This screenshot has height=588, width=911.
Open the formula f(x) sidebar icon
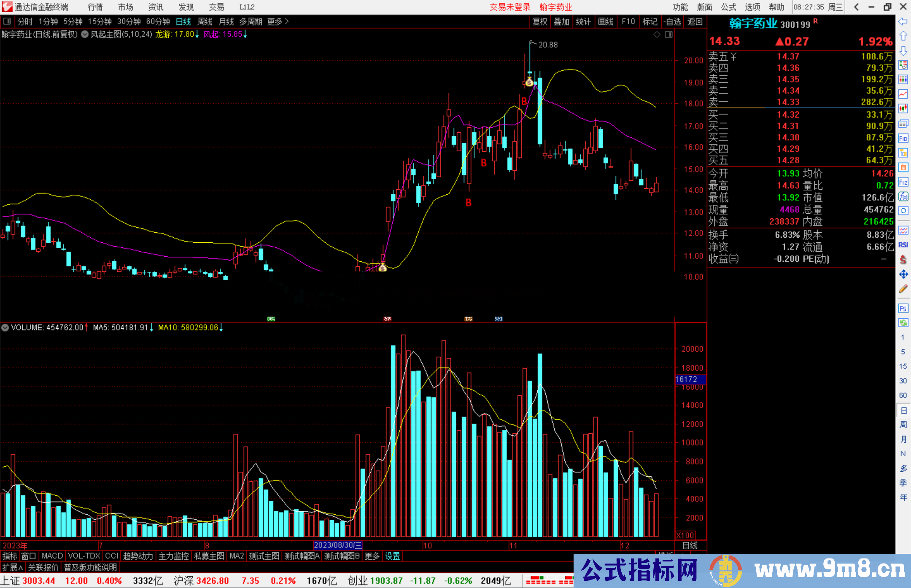(x=903, y=196)
